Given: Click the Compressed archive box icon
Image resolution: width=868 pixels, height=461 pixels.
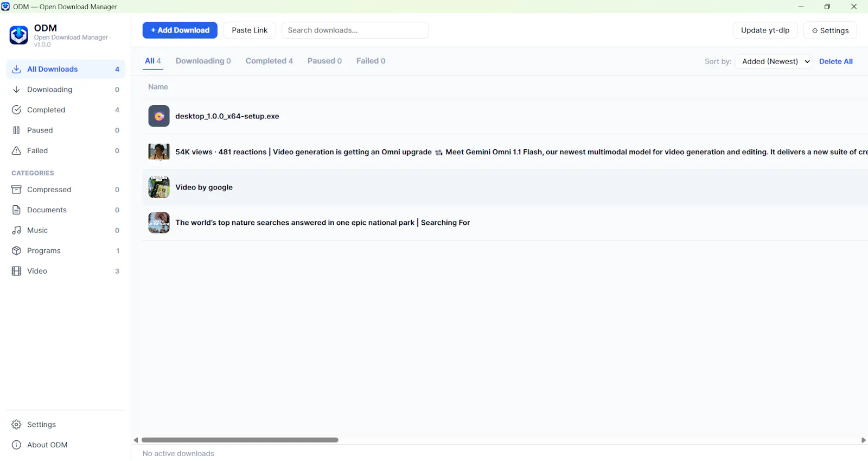Looking at the screenshot, I should pyautogui.click(x=16, y=190).
